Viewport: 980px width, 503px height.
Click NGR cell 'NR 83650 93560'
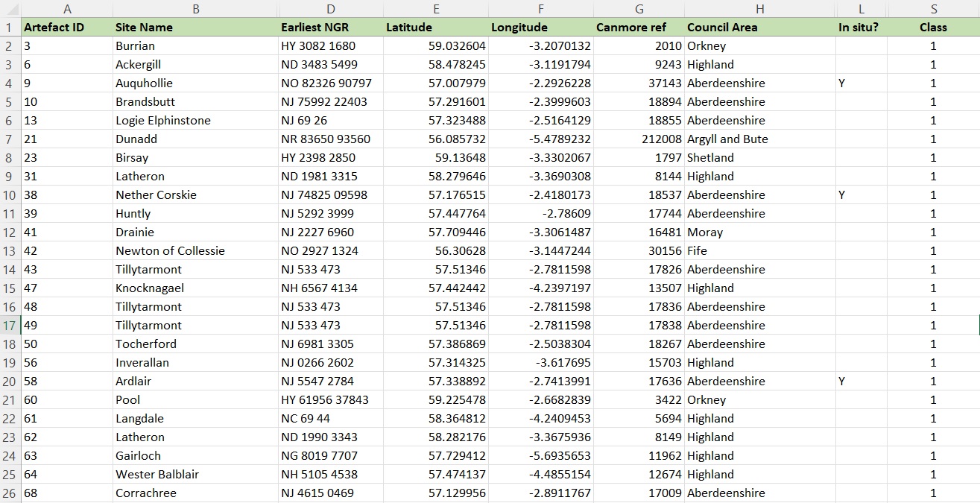[331, 139]
